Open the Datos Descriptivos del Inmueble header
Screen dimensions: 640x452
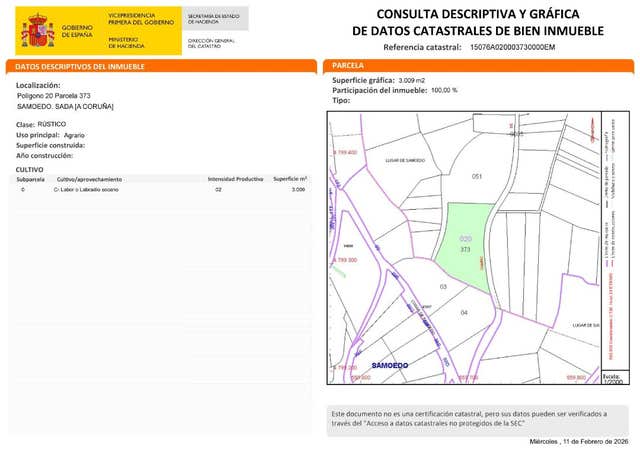(x=81, y=66)
